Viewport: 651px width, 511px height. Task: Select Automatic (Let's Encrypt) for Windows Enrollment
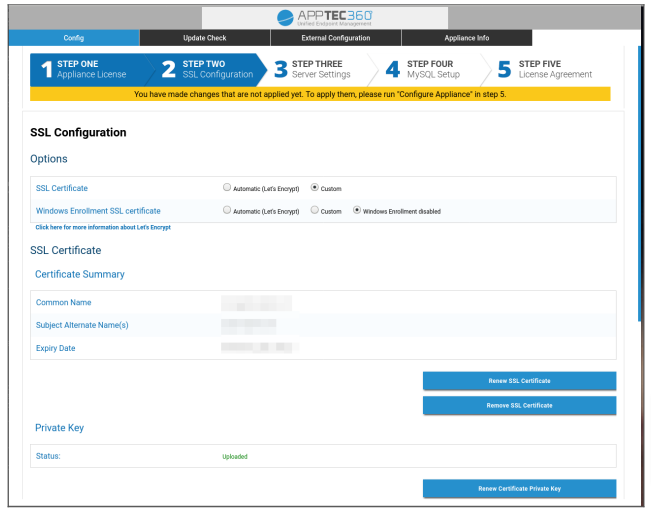coord(227,210)
